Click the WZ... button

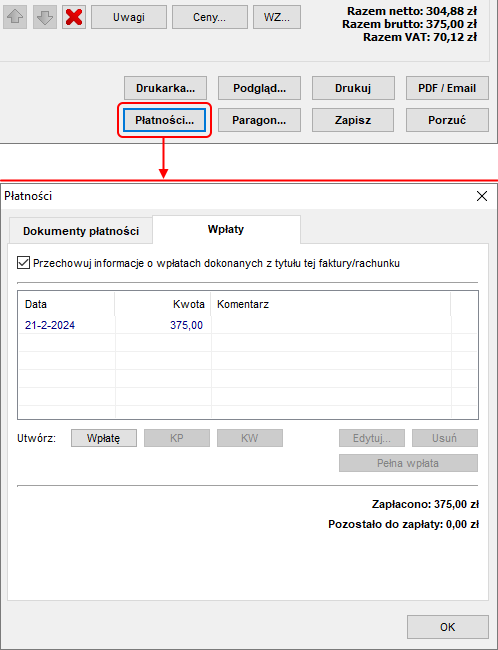coord(277,17)
